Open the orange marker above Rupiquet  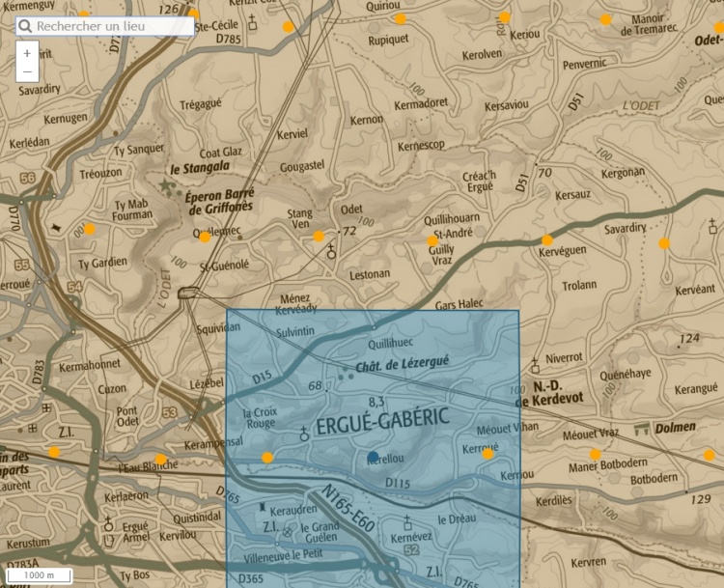(401, 19)
